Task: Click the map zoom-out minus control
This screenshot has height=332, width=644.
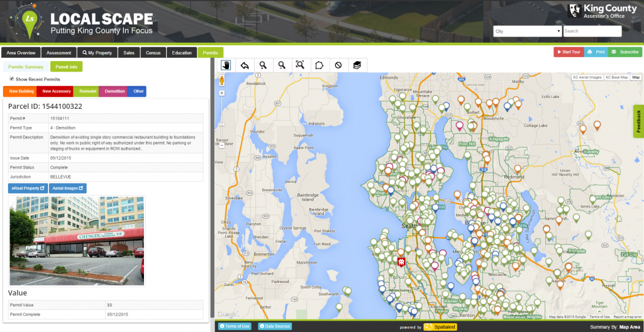Action: [x=222, y=145]
